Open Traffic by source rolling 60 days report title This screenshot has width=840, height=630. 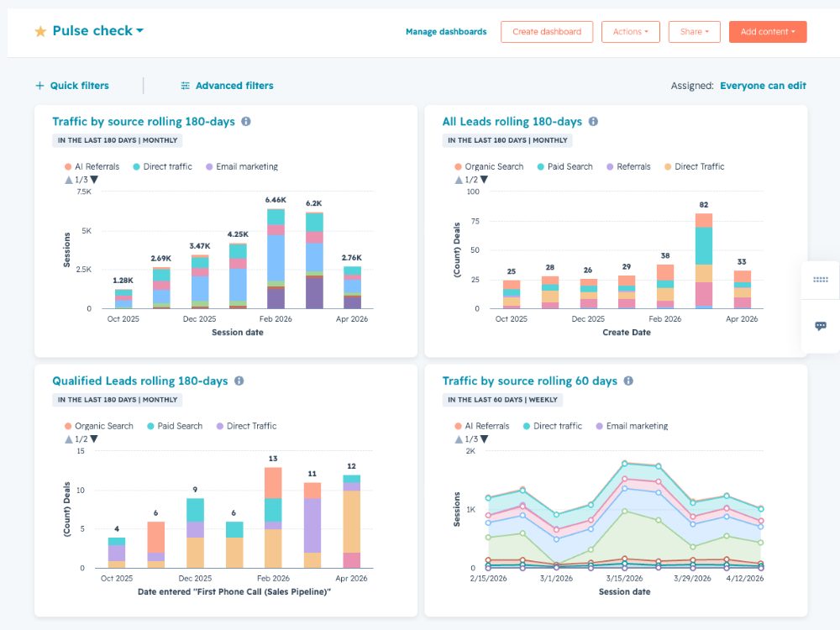(x=530, y=381)
